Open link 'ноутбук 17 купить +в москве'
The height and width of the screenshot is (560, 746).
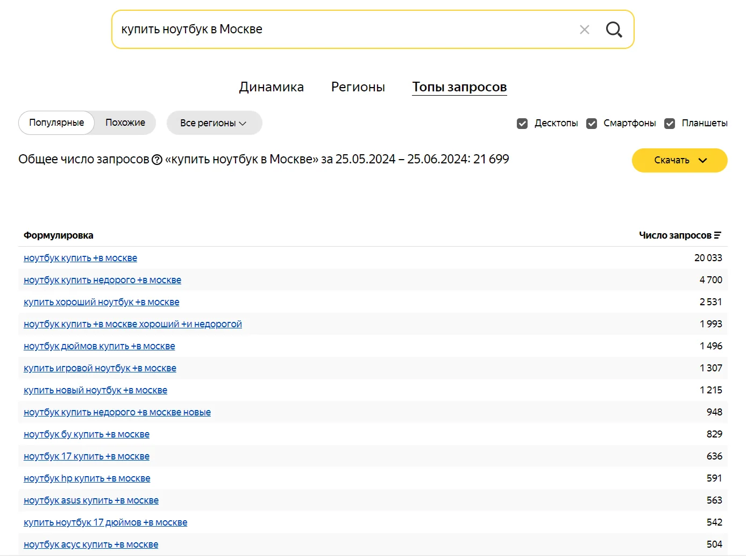(87, 456)
